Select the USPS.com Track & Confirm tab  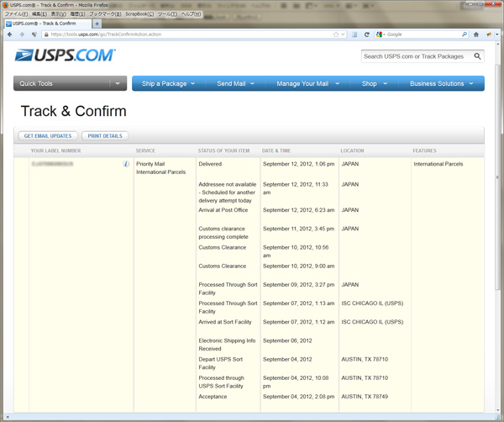[48, 24]
